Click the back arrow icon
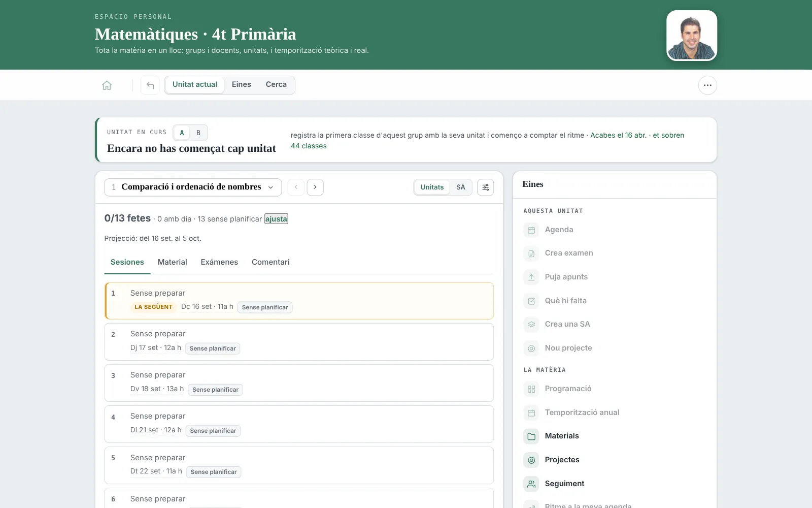Viewport: 812px width, 508px height. 150,85
